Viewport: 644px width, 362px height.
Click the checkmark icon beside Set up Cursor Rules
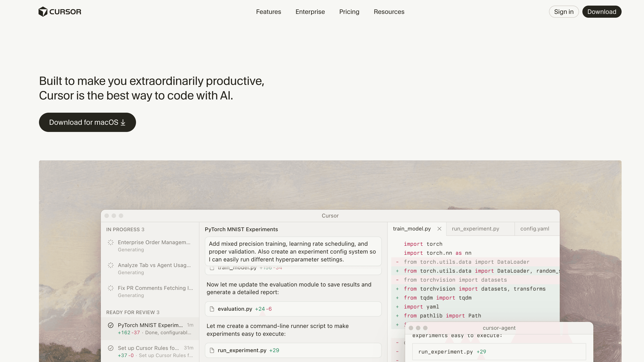click(x=111, y=348)
